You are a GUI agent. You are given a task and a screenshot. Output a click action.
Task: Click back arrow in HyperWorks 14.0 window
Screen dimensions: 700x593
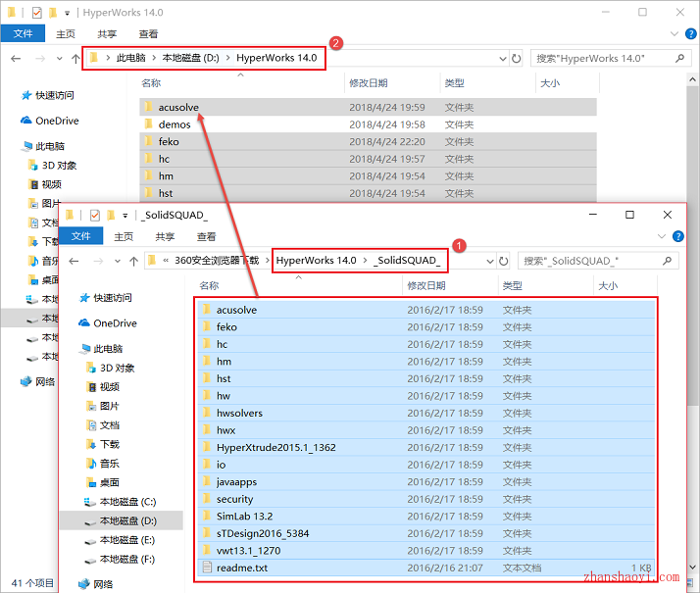[16, 59]
